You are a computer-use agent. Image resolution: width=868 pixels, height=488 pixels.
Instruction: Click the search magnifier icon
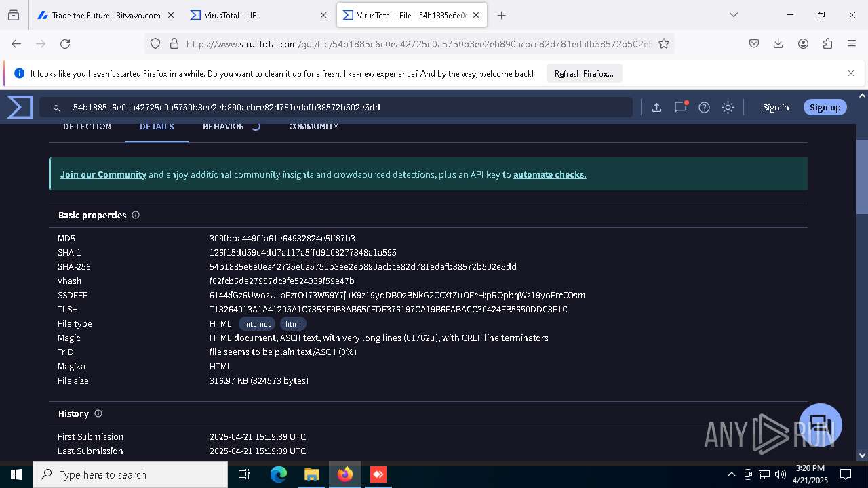click(x=57, y=108)
